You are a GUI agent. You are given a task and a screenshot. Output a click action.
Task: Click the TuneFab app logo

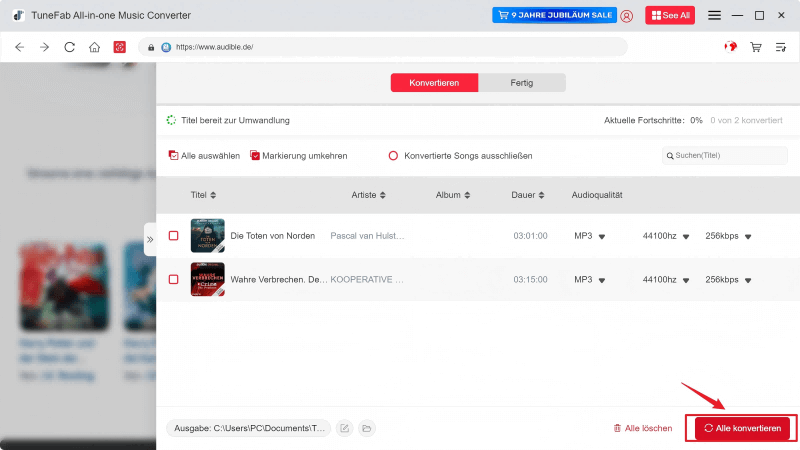19,15
